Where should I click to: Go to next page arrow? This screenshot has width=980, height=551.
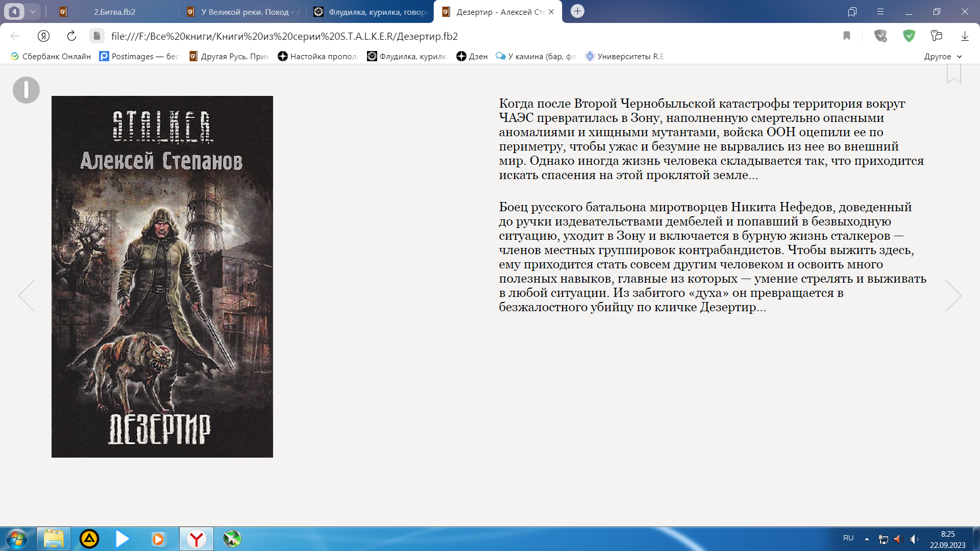click(952, 295)
